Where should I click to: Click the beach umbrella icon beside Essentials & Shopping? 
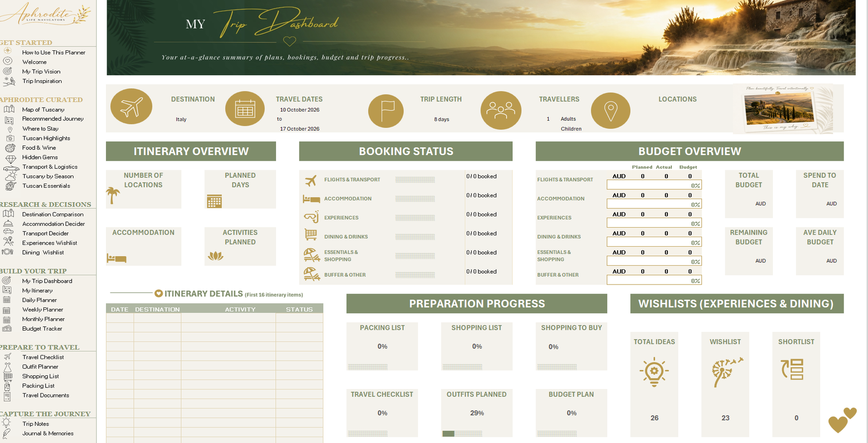pyautogui.click(x=312, y=255)
